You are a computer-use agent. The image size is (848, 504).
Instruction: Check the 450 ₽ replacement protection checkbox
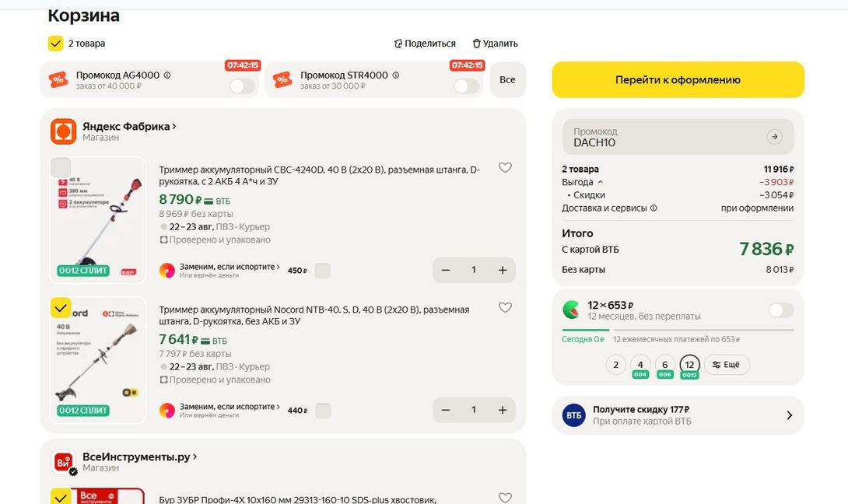(322, 271)
